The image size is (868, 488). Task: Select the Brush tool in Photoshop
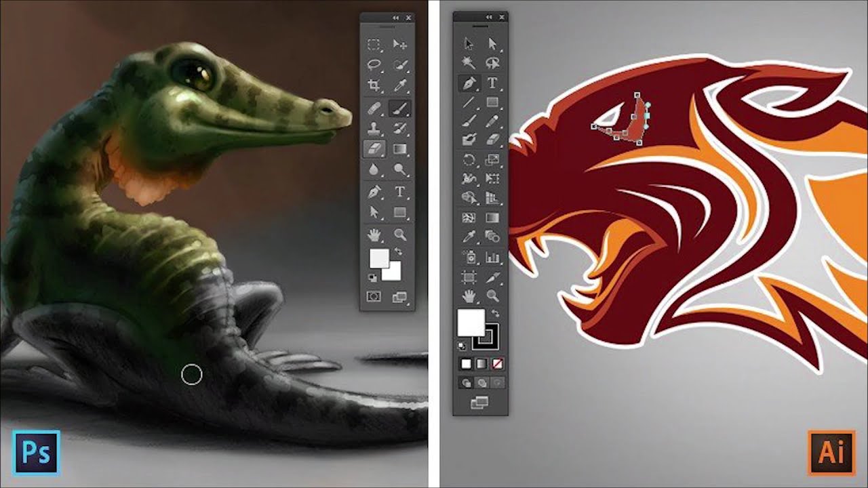[x=400, y=108]
